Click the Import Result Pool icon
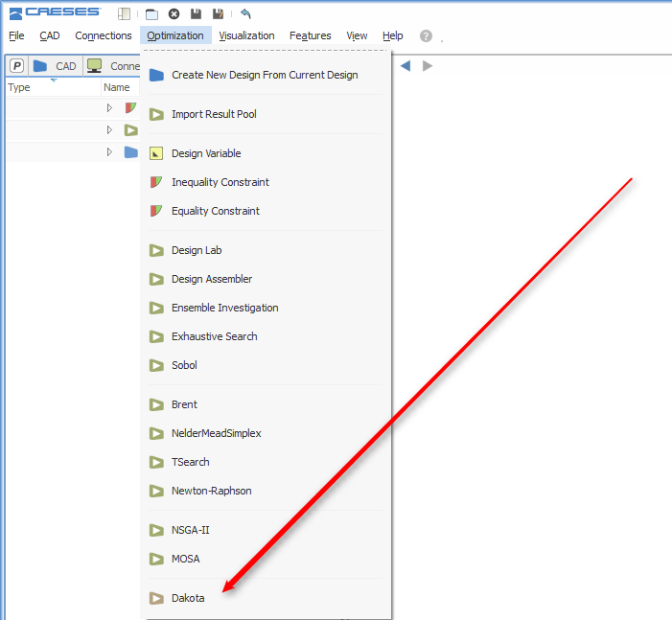The width and height of the screenshot is (672, 620). (156, 114)
